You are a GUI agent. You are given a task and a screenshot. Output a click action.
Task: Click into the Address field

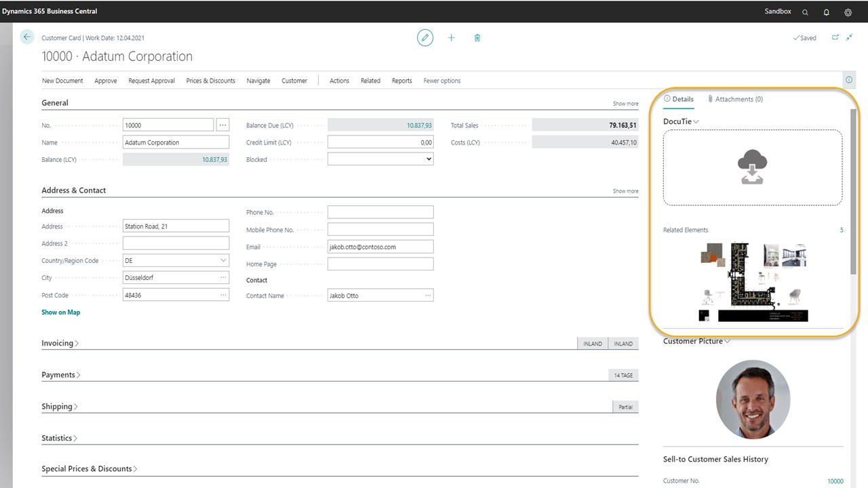[x=176, y=226]
